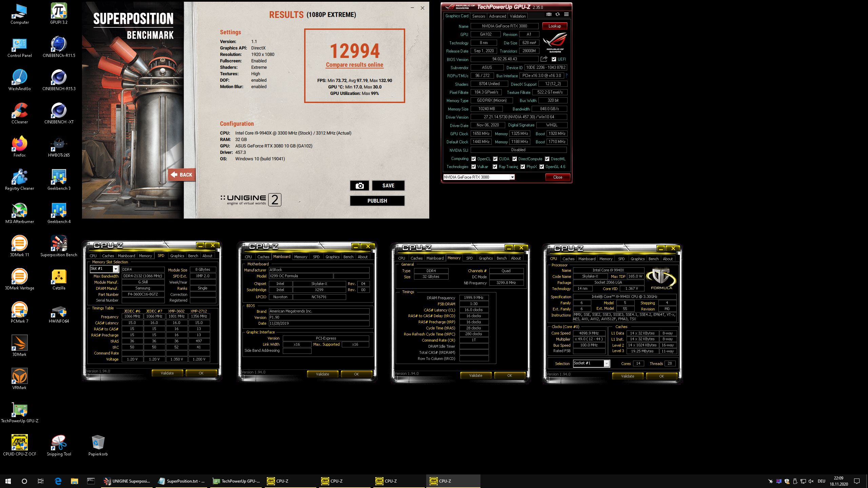
Task: Open CCleaner desktop icon
Action: pos(20,114)
